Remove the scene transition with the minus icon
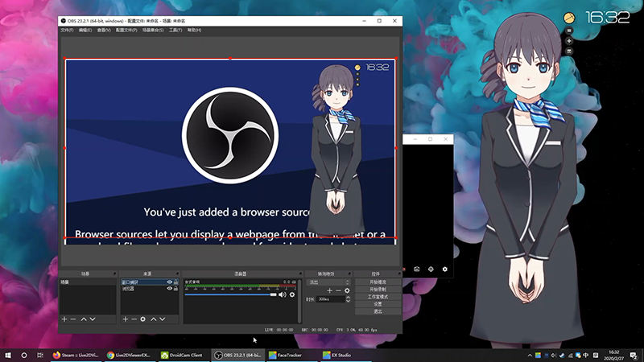Viewport: 644px width, 362px height. click(338, 290)
